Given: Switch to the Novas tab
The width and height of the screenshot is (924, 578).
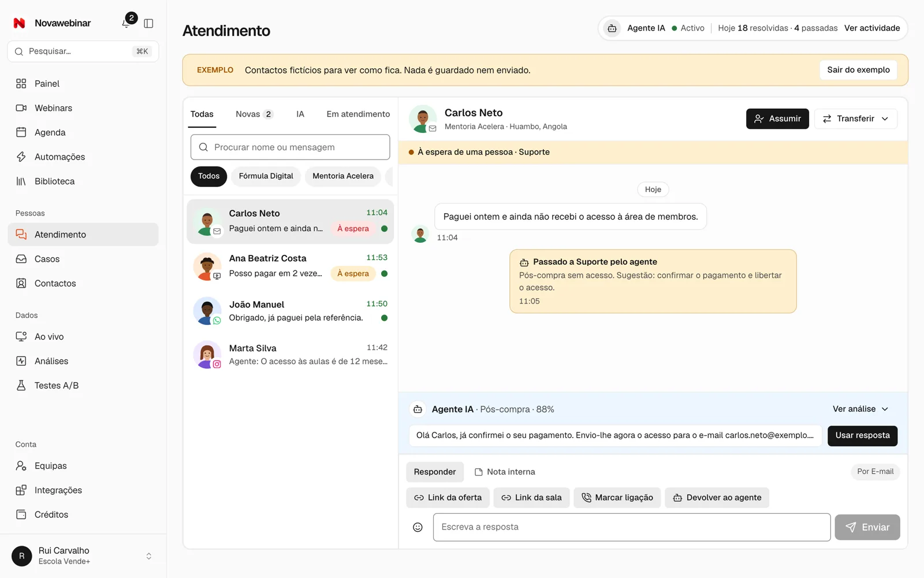Looking at the screenshot, I should click(254, 114).
